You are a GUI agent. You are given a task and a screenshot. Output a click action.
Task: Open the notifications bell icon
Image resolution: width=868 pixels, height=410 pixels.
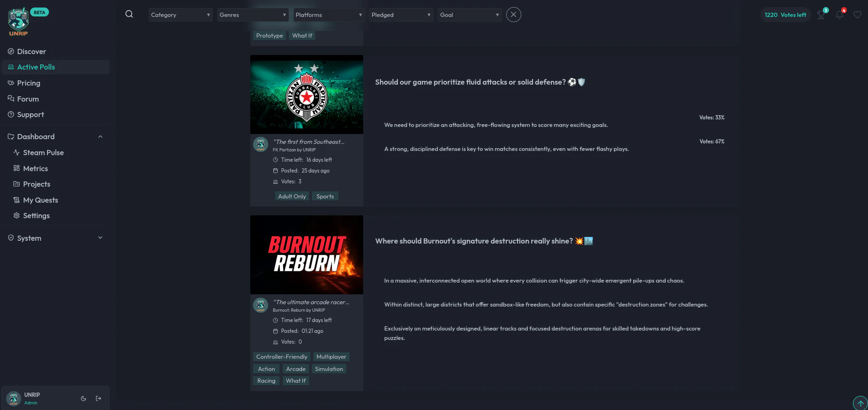coord(840,15)
